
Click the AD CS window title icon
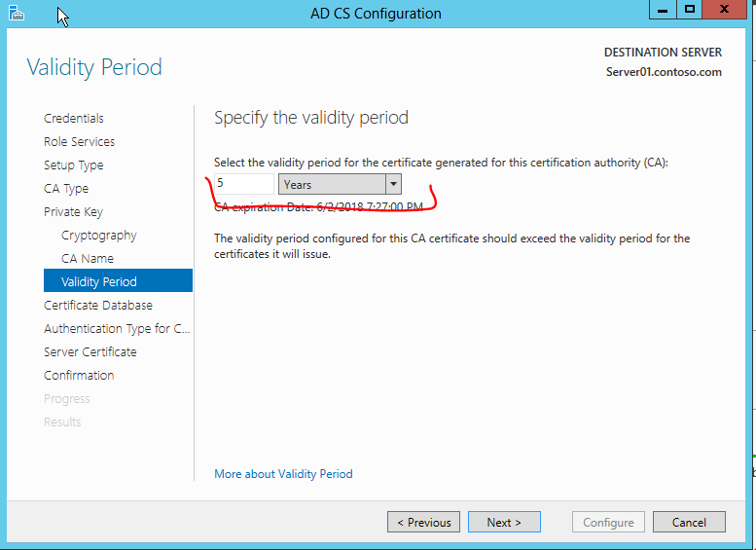(x=15, y=13)
